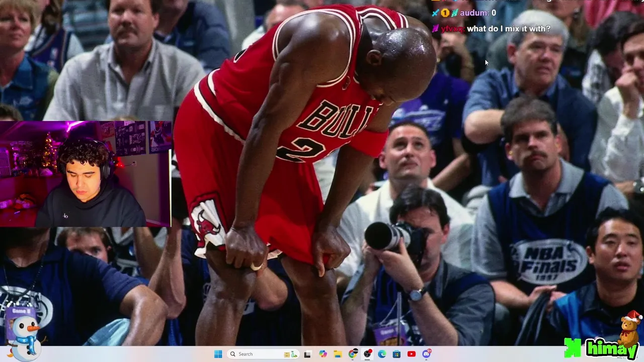Click the search highlight icon inside the Search box
644x362 pixels.
pyautogui.click(x=290, y=354)
